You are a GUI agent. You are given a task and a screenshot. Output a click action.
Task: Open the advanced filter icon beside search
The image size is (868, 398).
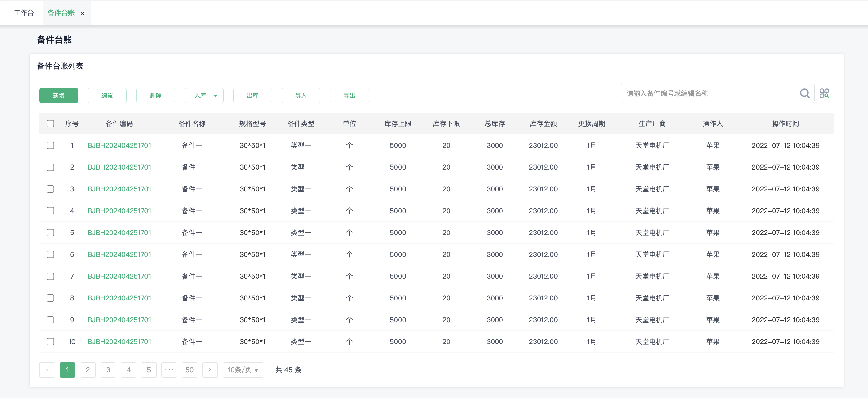824,93
